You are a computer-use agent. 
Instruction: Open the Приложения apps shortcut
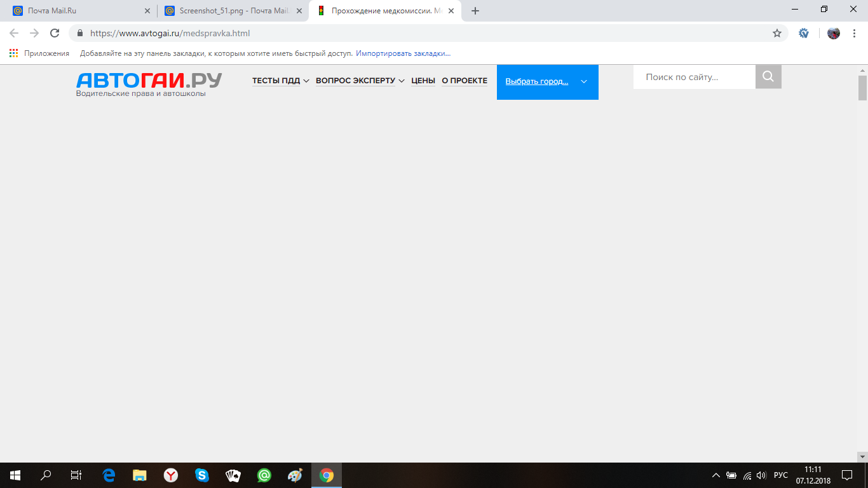tap(39, 53)
